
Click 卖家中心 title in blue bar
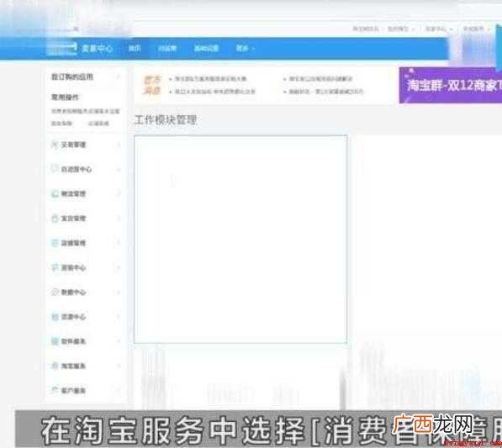[x=97, y=48]
